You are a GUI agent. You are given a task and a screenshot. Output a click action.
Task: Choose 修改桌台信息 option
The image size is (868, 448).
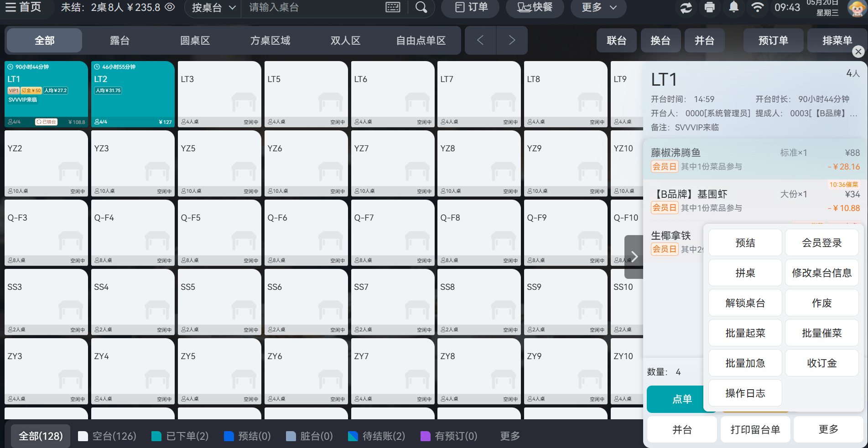click(822, 273)
